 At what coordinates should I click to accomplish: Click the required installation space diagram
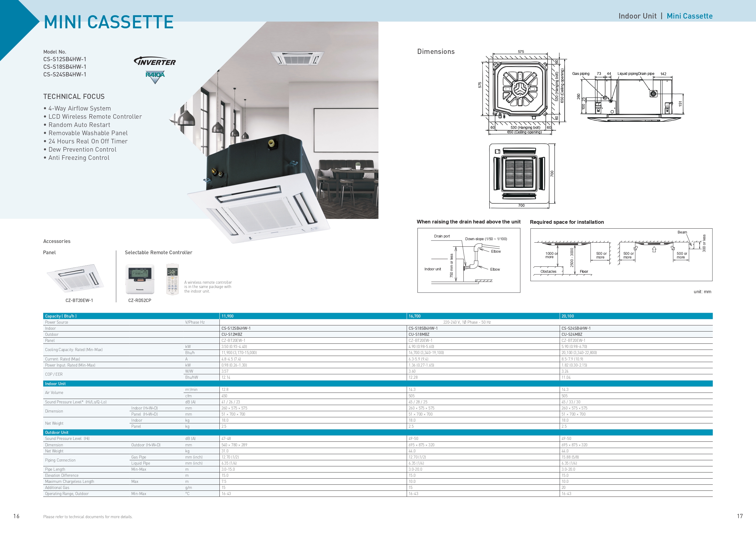coord(621,255)
